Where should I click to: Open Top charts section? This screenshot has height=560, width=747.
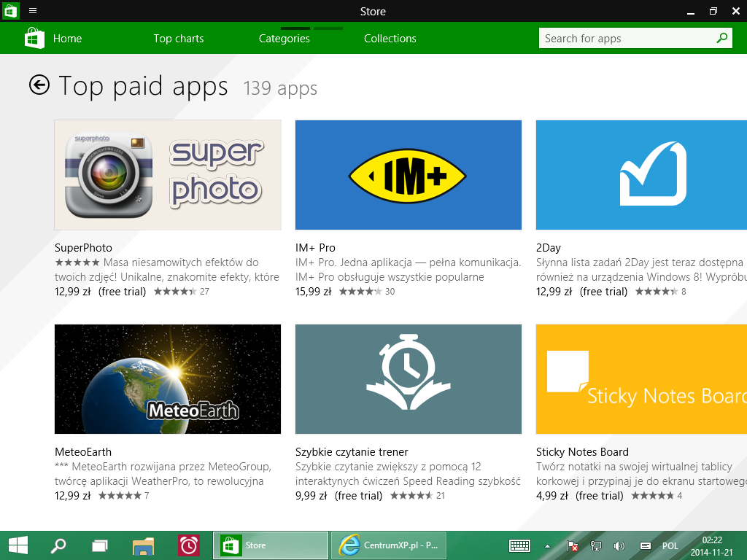(179, 39)
